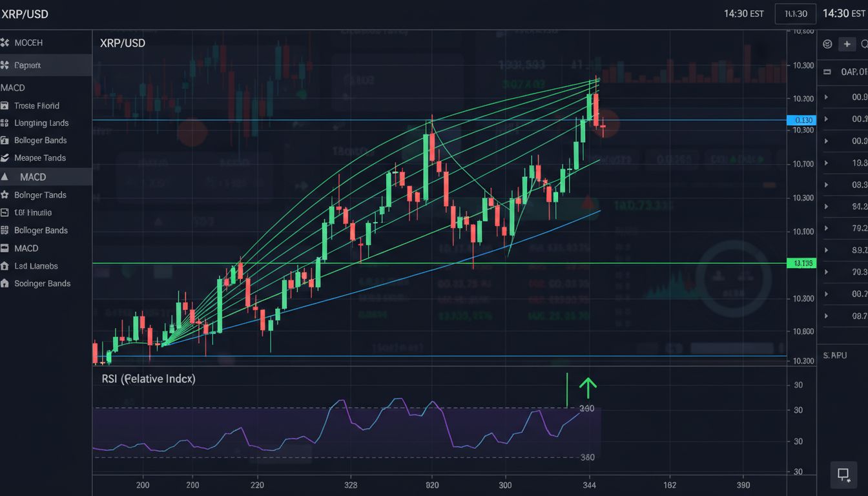Click the XRP/USD chart title link
Screen dimensions: 868x496
pyautogui.click(x=122, y=43)
